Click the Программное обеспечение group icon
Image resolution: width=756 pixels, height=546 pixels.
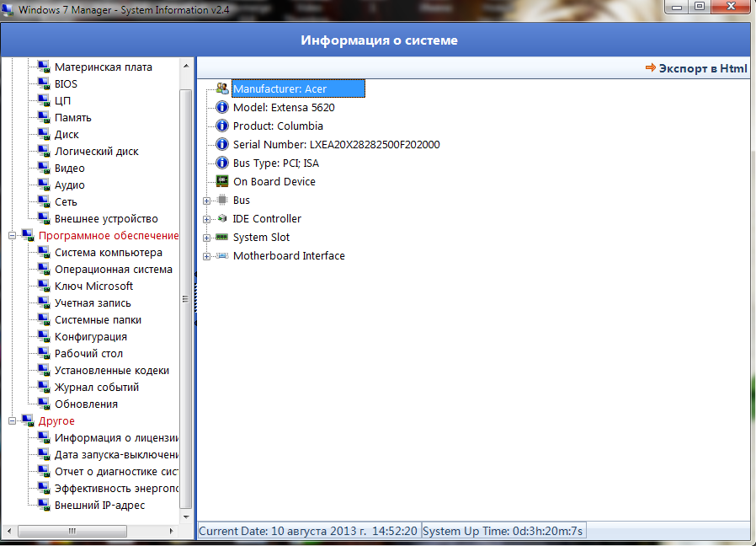(x=28, y=236)
